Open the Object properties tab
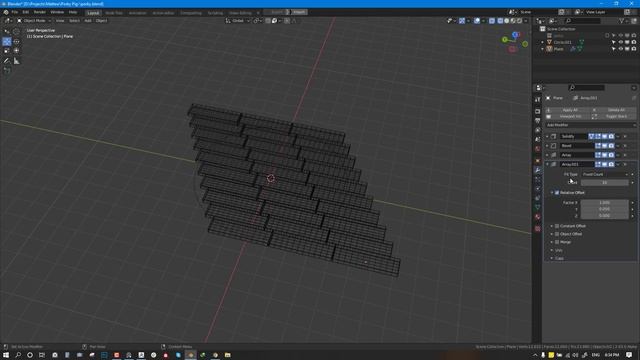This screenshot has height=360, width=640. click(x=538, y=160)
